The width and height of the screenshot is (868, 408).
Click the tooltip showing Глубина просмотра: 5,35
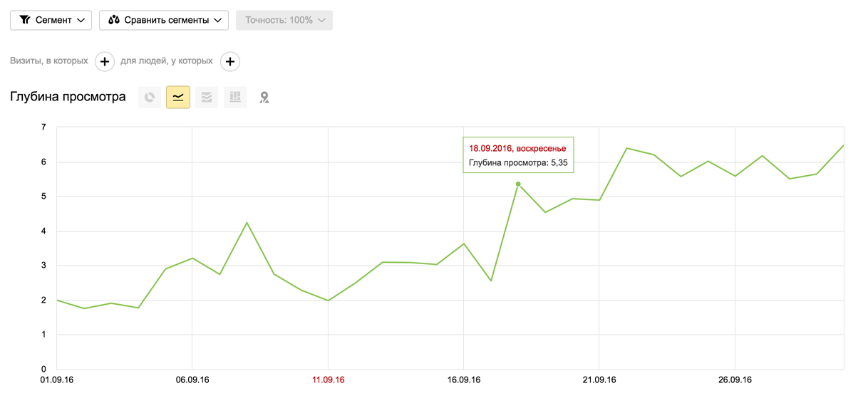click(x=518, y=155)
